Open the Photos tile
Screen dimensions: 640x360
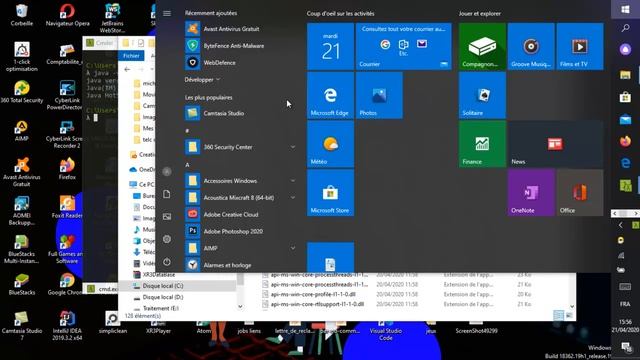(379, 95)
